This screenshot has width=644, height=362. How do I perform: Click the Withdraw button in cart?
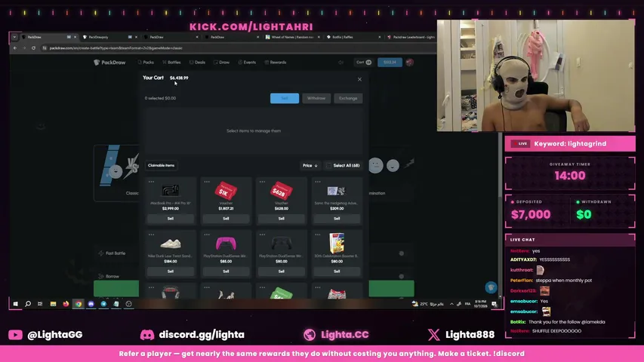[316, 98]
